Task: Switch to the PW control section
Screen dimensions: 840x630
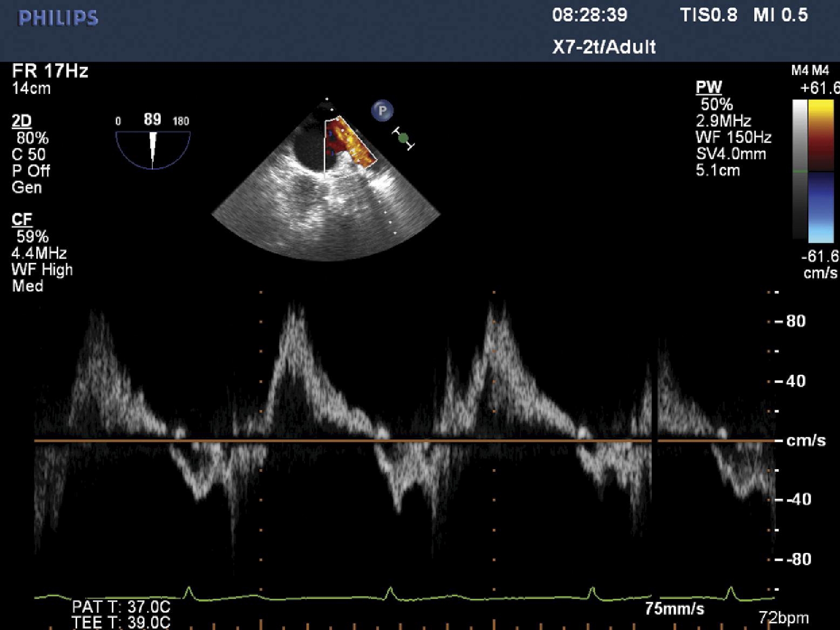Action: 710,87
